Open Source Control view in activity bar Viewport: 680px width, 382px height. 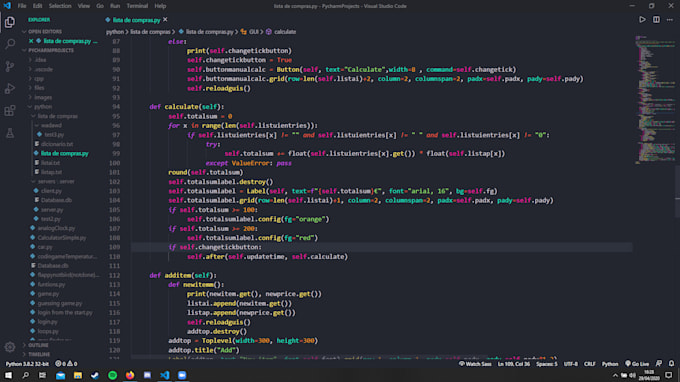[10, 66]
